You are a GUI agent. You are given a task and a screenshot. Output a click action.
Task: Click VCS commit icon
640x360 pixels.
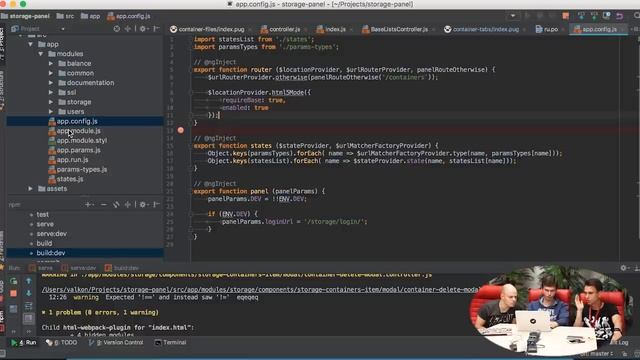tap(594, 16)
